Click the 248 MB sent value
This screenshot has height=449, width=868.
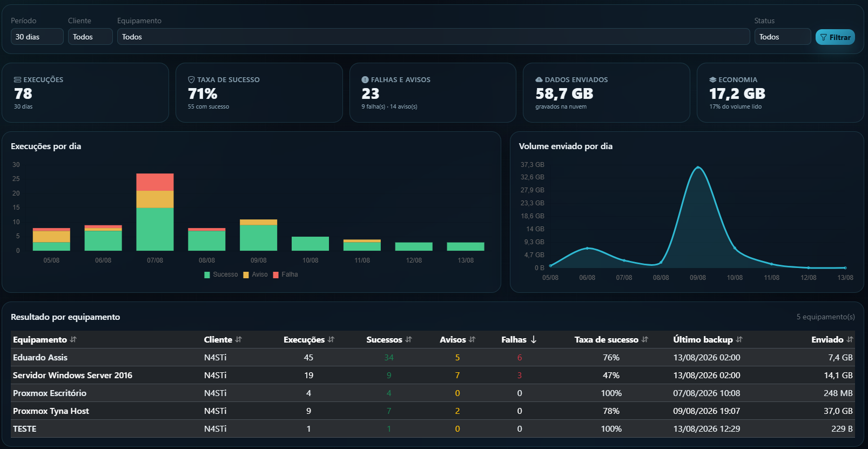838,393
